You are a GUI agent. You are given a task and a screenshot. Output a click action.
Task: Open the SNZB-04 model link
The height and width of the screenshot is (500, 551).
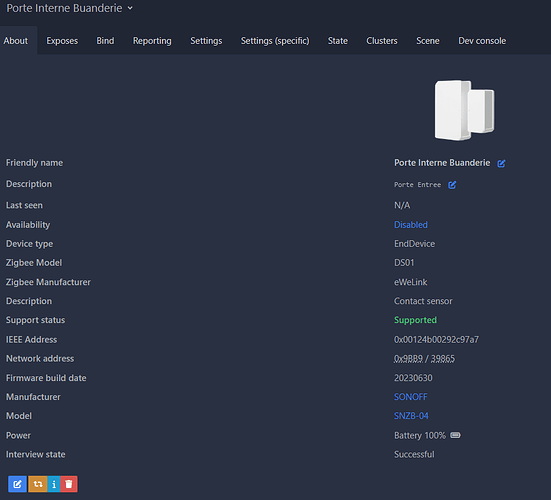tap(411, 416)
